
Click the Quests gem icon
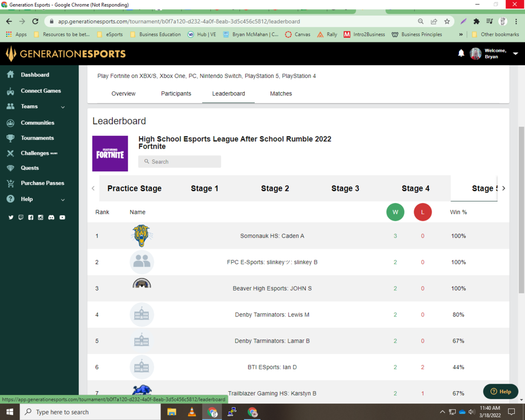[x=10, y=168]
